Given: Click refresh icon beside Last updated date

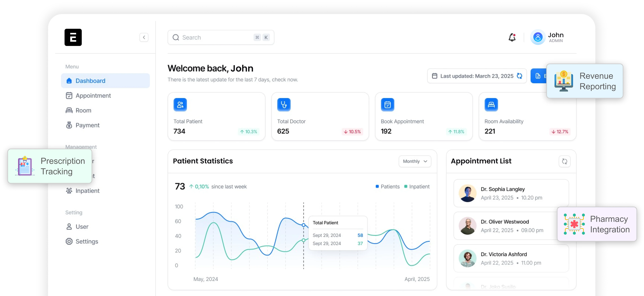Looking at the screenshot, I should pyautogui.click(x=519, y=76).
